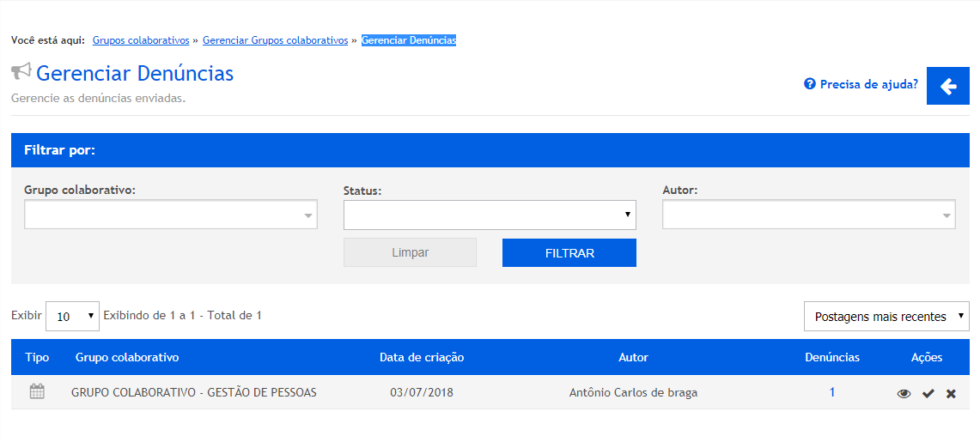Click the help question mark icon
980x442 pixels.
click(x=809, y=84)
